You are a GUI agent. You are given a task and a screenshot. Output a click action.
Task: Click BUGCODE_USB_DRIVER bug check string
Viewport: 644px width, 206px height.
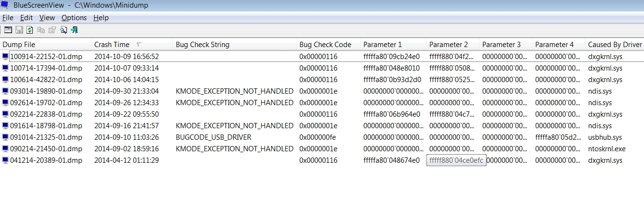(214, 137)
